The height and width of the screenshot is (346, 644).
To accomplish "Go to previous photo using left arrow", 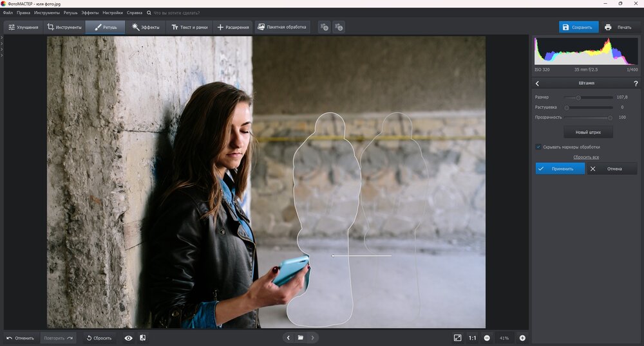I will point(289,338).
